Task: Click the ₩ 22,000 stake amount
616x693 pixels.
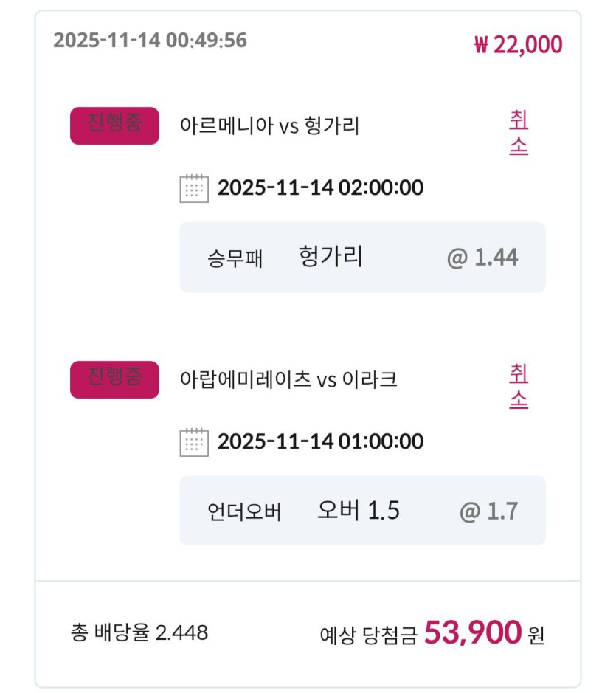Action: (517, 45)
